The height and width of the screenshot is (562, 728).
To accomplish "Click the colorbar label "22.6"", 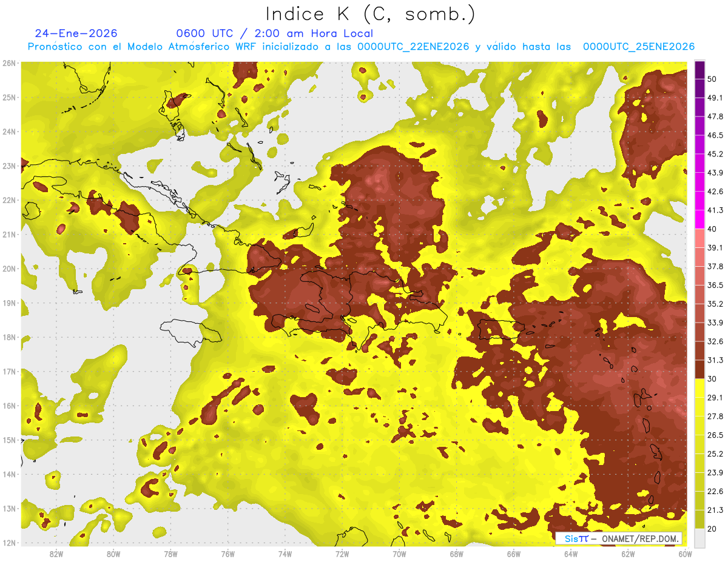I will coord(715,491).
